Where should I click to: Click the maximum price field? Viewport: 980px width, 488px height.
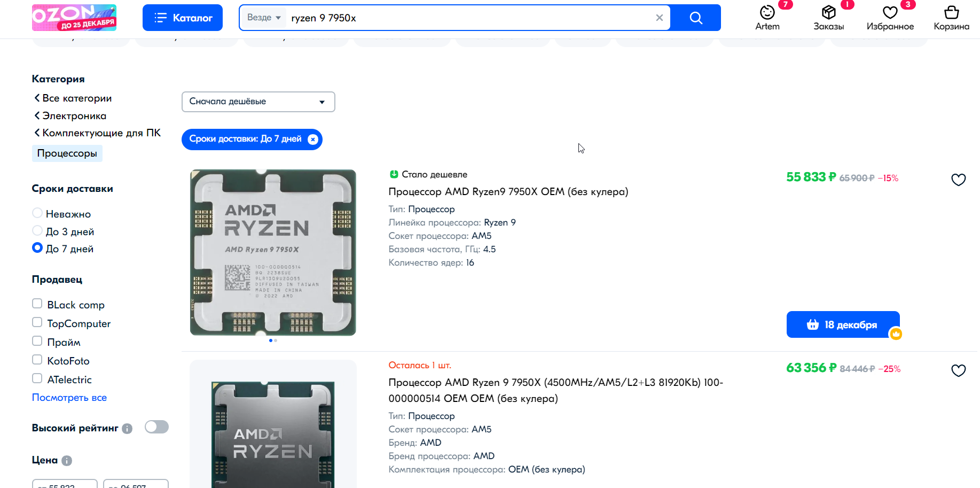[136, 484]
